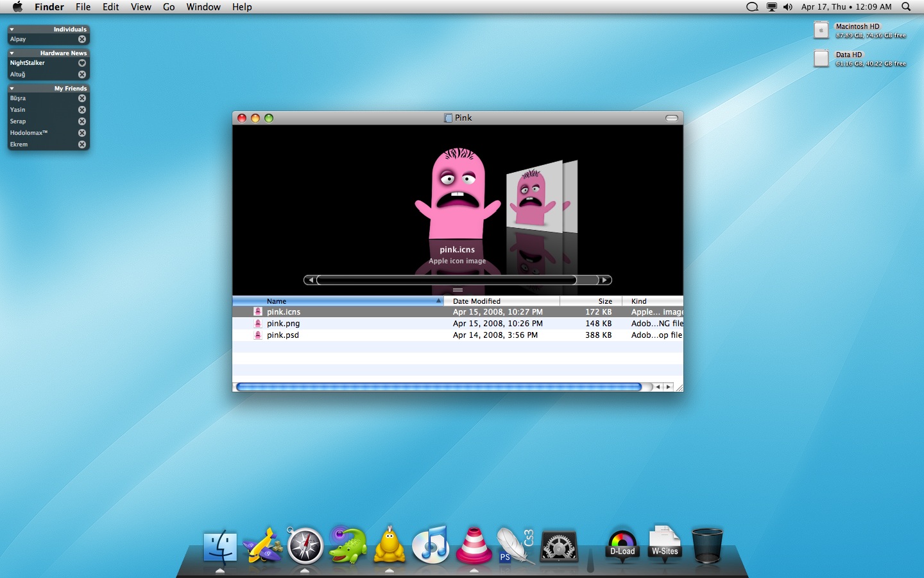Open the Help menu

click(x=242, y=7)
